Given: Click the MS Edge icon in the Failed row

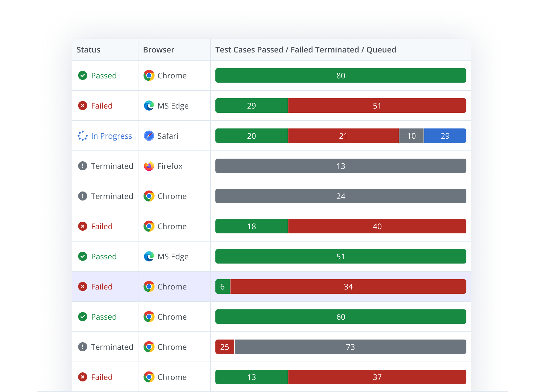Looking at the screenshot, I should (149, 106).
